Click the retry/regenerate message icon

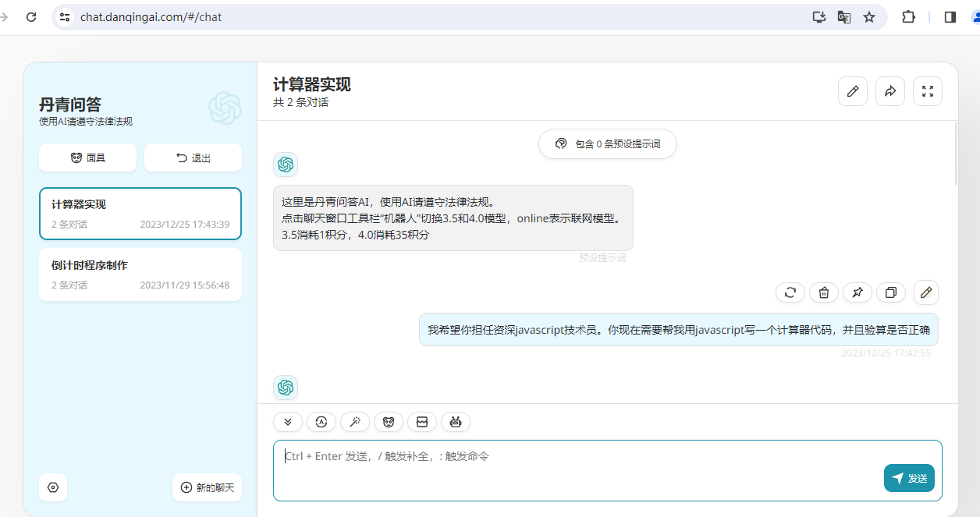pyautogui.click(x=790, y=292)
